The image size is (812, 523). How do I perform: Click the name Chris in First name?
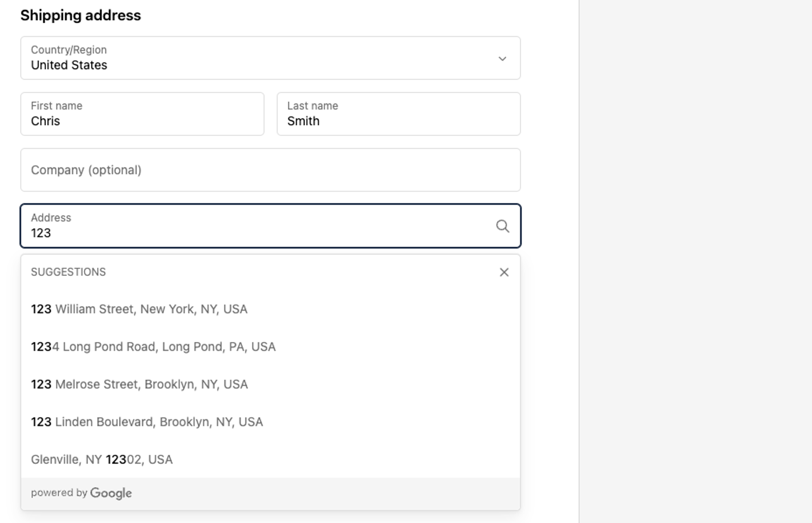[x=45, y=121]
